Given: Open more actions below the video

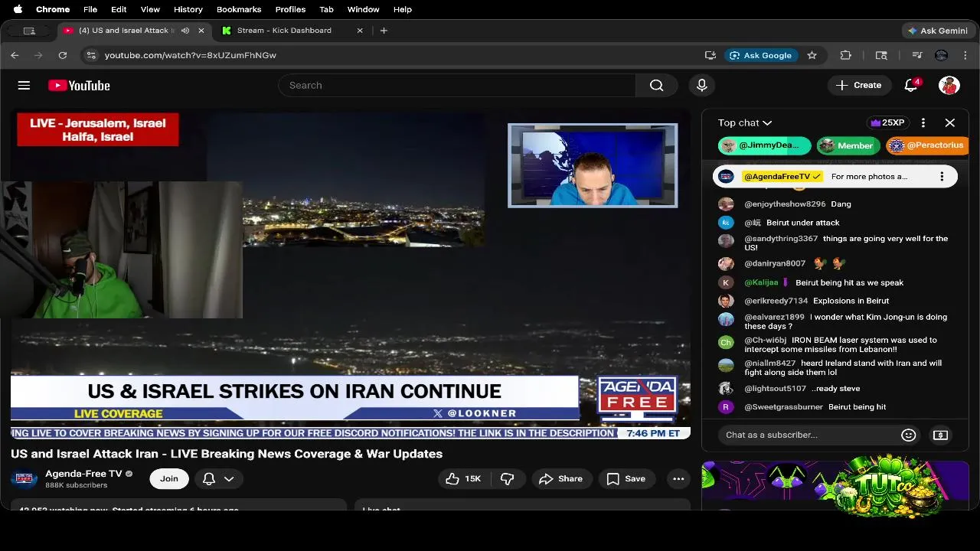Looking at the screenshot, I should (x=678, y=479).
